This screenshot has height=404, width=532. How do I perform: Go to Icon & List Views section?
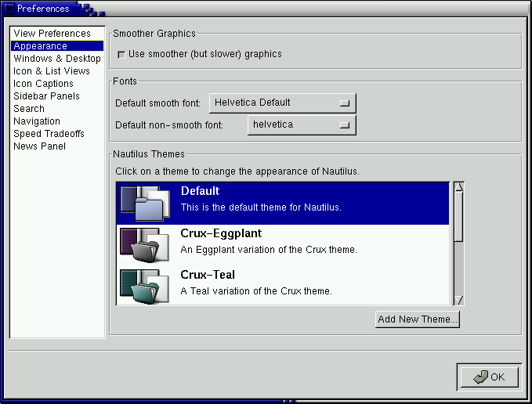point(51,71)
